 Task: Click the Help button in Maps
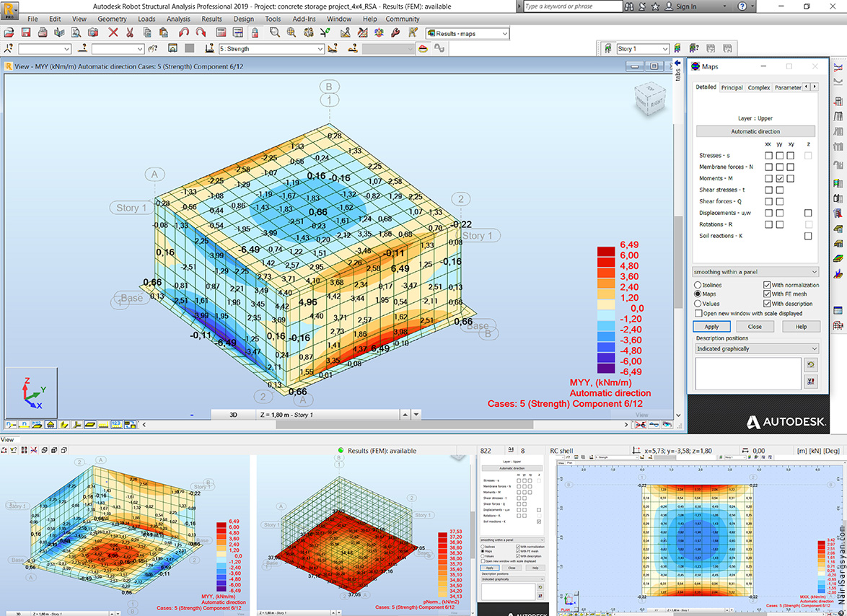(x=801, y=327)
